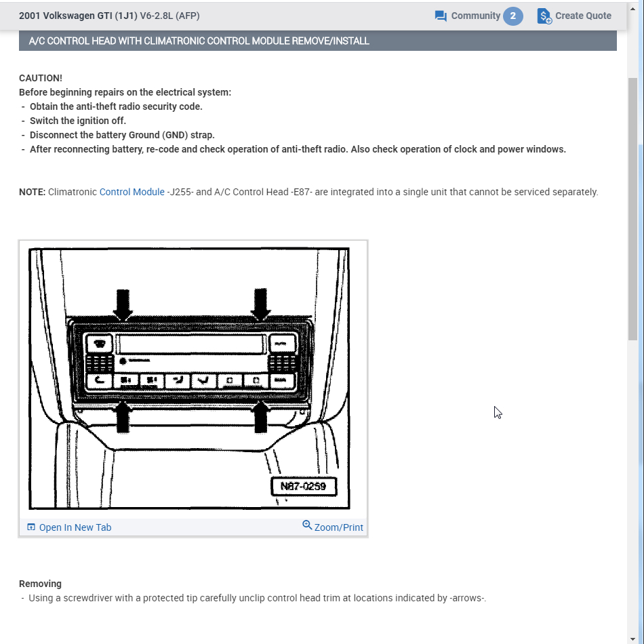Click the scrollbar up arrow
This screenshot has width=644, height=644.
coord(632,9)
